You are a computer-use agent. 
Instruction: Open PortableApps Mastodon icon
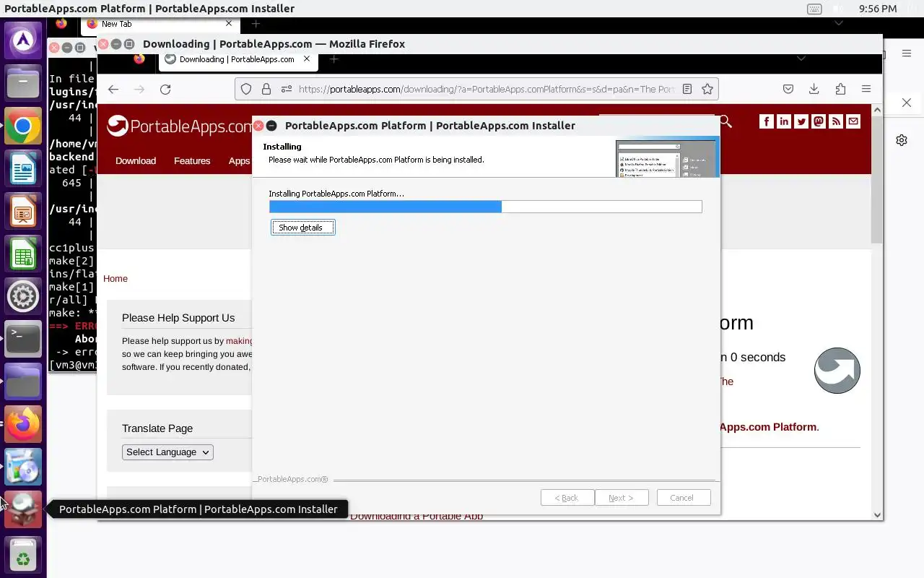click(x=819, y=121)
